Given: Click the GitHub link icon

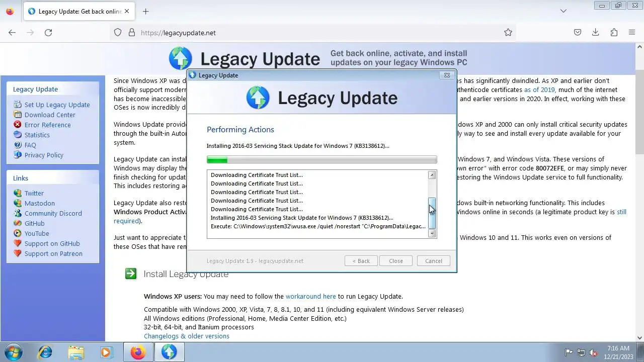Looking at the screenshot, I should point(18,223).
